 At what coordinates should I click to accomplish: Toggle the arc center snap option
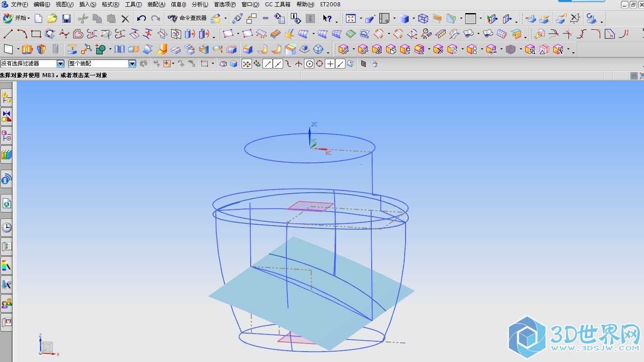[x=309, y=64]
